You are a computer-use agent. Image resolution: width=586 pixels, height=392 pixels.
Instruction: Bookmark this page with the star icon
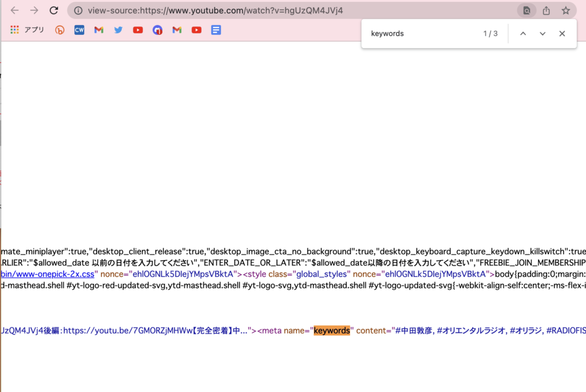(565, 10)
